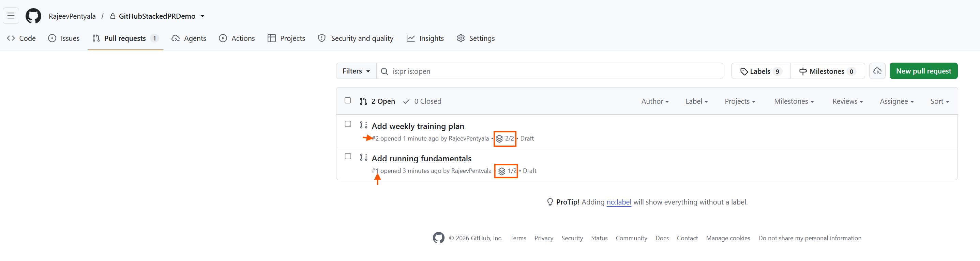Open the Filters dropdown
The width and height of the screenshot is (980, 261).
tap(356, 71)
